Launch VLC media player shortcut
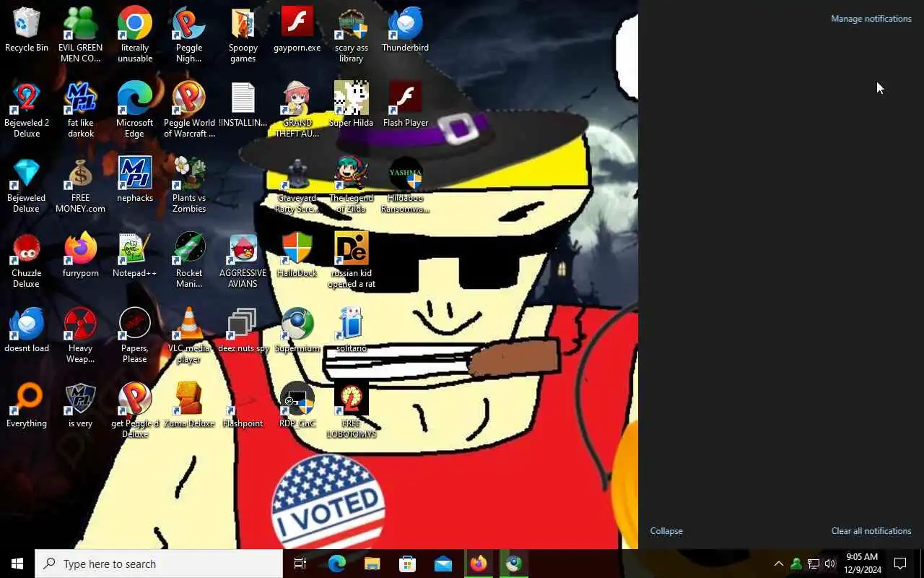Image resolution: width=924 pixels, height=578 pixels. pos(189,335)
